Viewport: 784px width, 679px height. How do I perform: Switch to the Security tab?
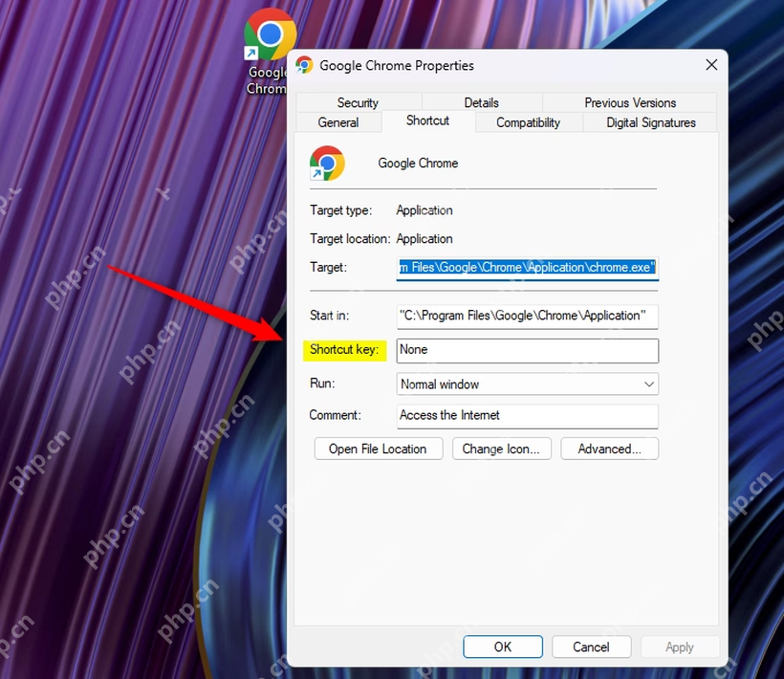pos(358,102)
